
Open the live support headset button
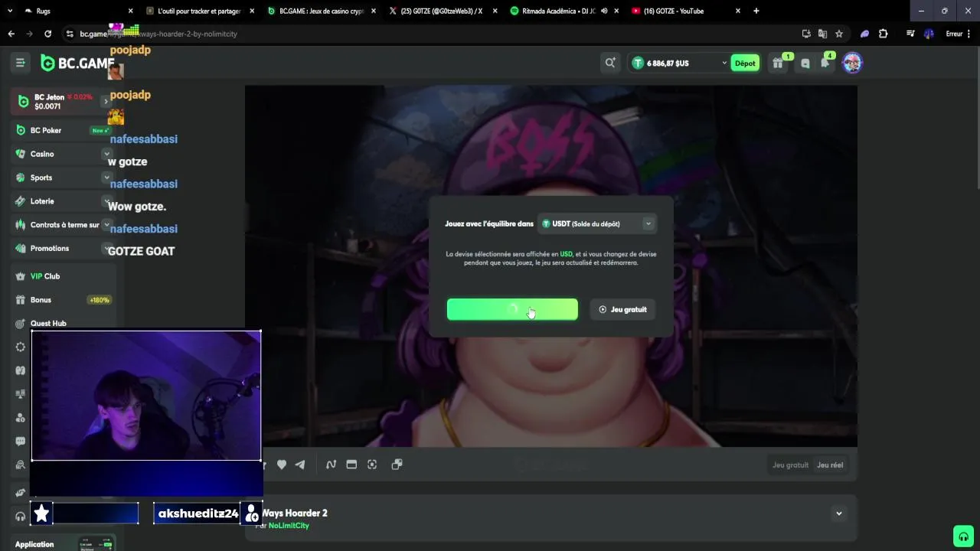click(963, 536)
